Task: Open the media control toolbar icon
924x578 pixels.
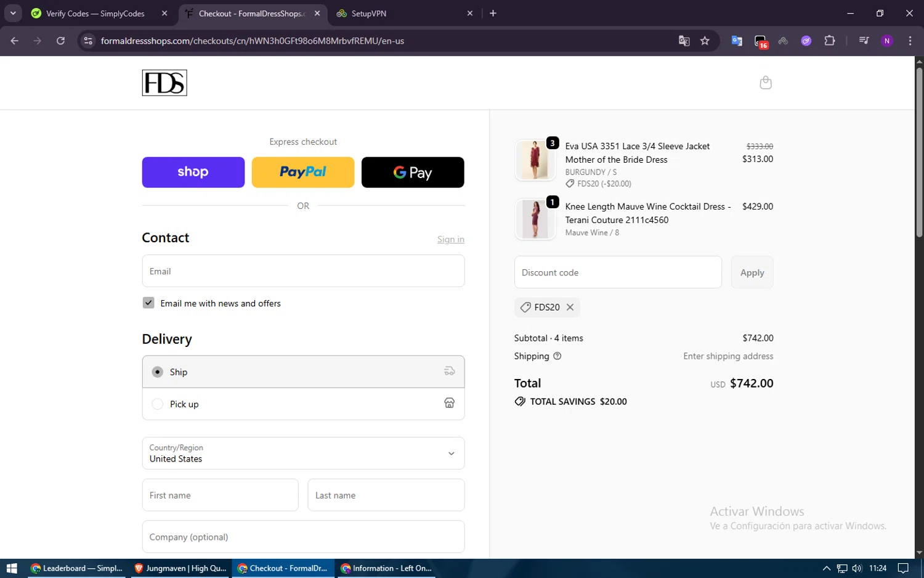Action: (864, 41)
